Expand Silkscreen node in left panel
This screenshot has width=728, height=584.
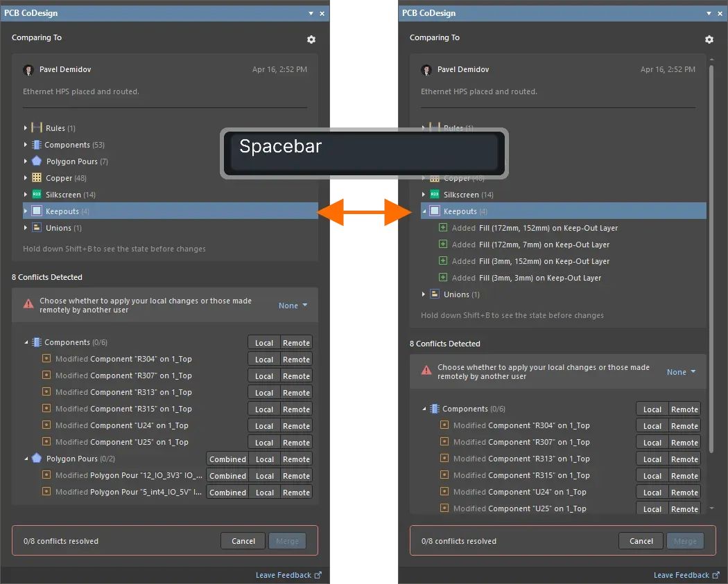[x=25, y=195]
